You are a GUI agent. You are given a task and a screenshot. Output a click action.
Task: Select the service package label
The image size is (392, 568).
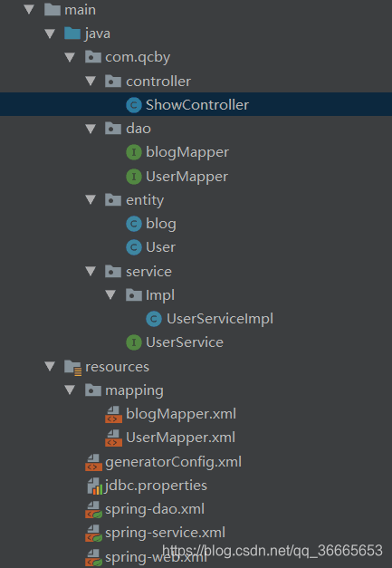coord(148,272)
